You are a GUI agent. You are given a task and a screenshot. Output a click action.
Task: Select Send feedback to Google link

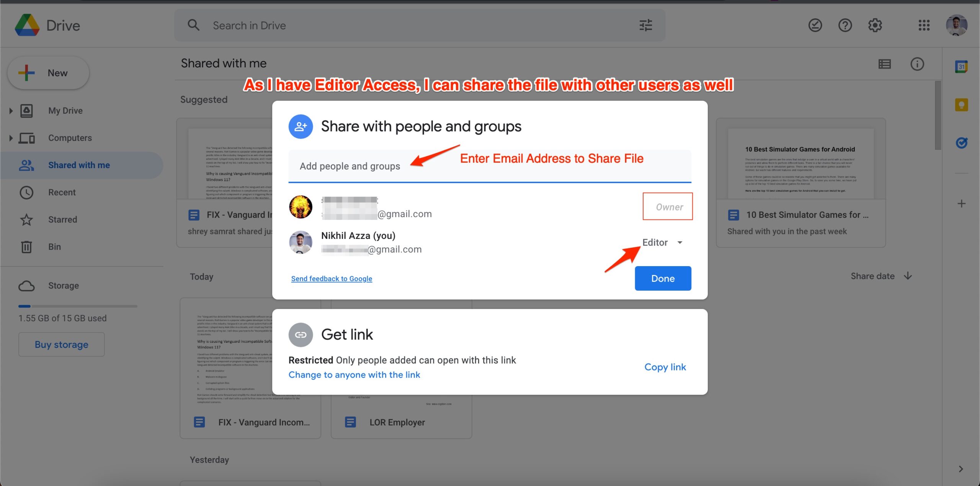[x=331, y=278]
